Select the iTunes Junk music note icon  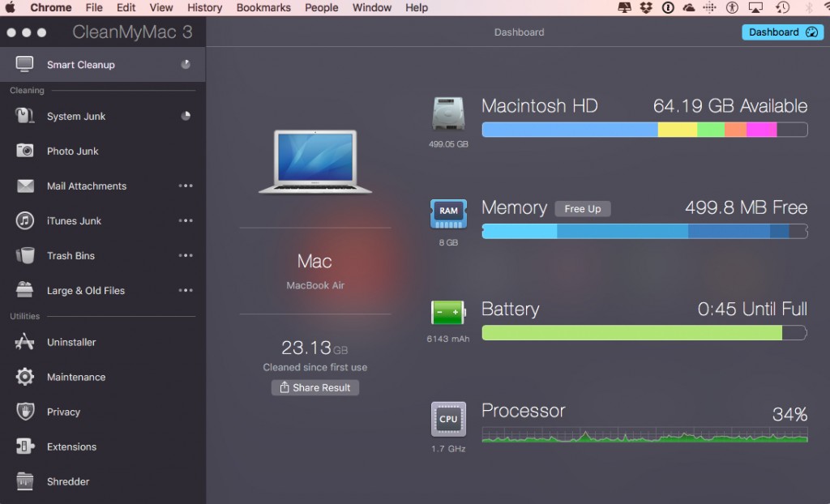point(25,220)
